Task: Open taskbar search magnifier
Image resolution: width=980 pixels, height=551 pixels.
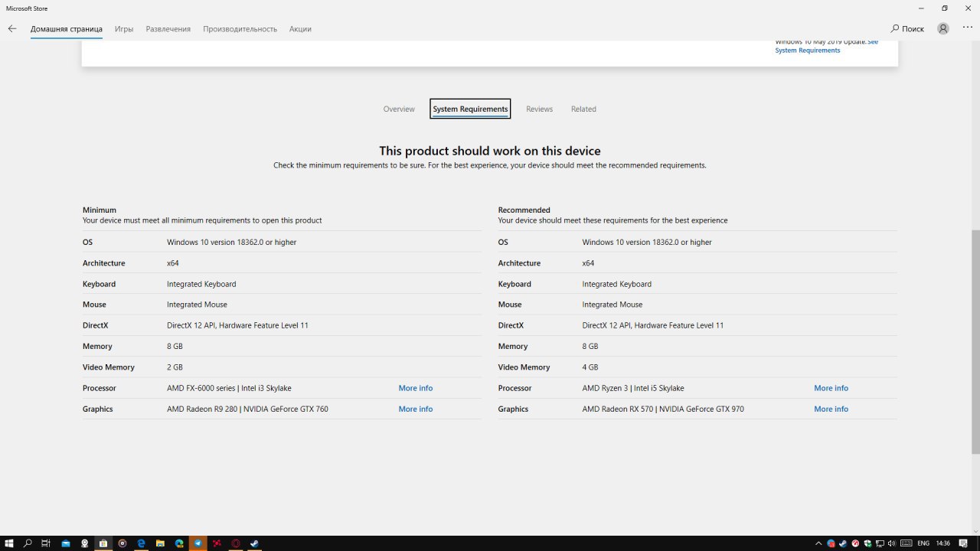Action: coord(28,543)
